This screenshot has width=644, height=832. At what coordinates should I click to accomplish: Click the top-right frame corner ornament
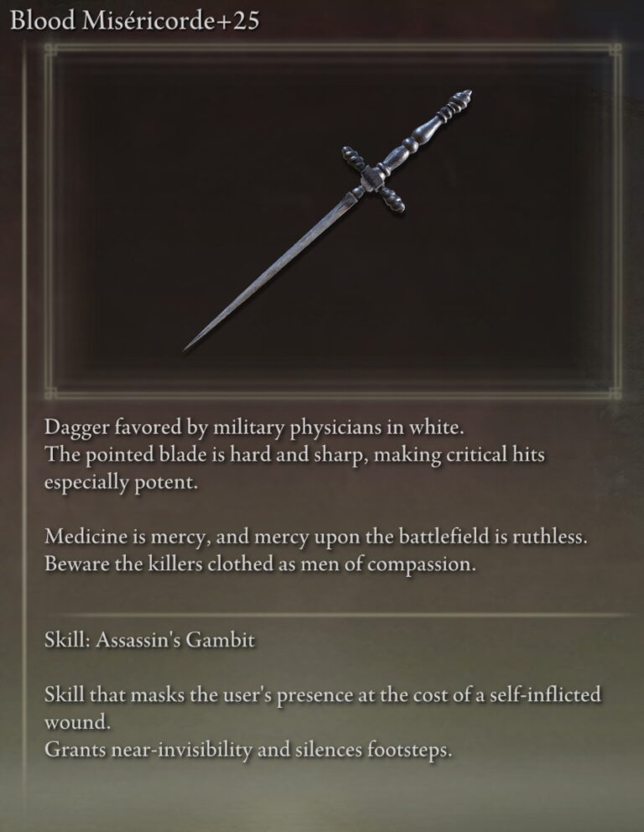(615, 49)
